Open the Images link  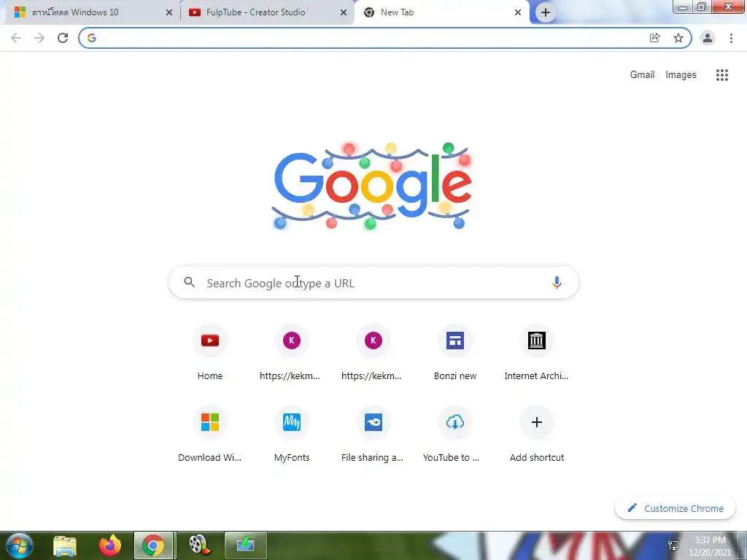[681, 75]
